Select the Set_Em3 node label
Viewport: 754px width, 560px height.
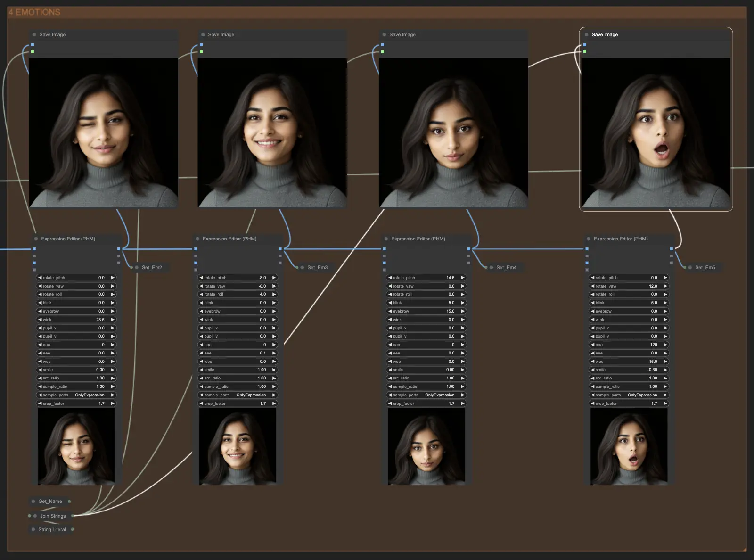pos(317,268)
